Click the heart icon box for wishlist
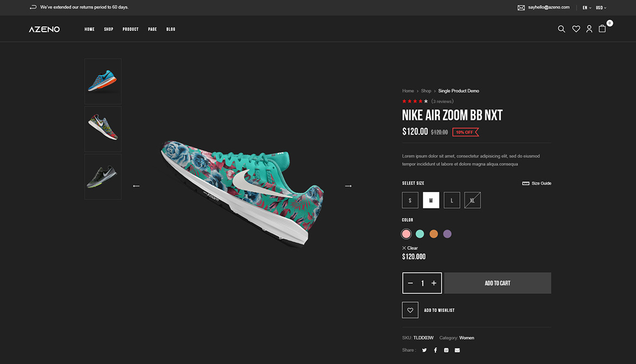636x364 pixels. (x=410, y=310)
